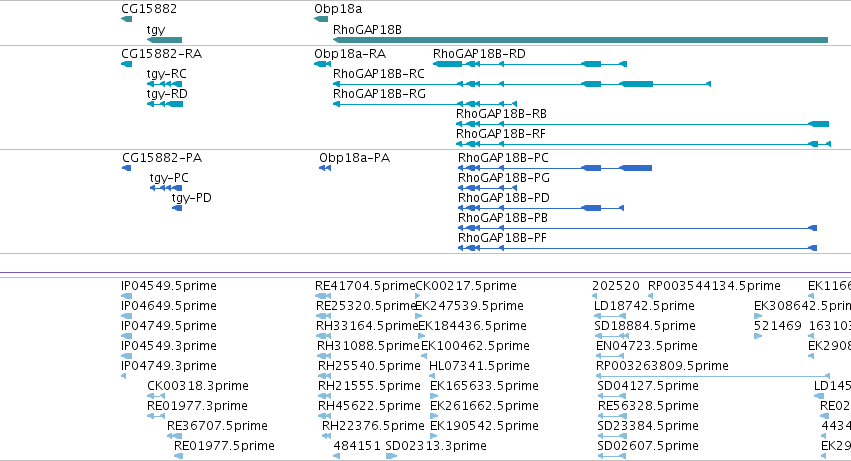This screenshot has height=461, width=851.
Task: Click the purple horizontal track divider
Action: click(426, 273)
